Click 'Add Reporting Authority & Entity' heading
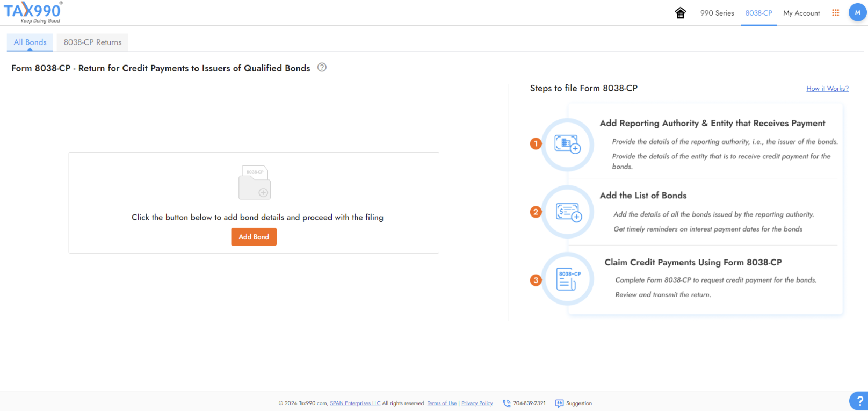The width and height of the screenshot is (868, 411). [712, 123]
